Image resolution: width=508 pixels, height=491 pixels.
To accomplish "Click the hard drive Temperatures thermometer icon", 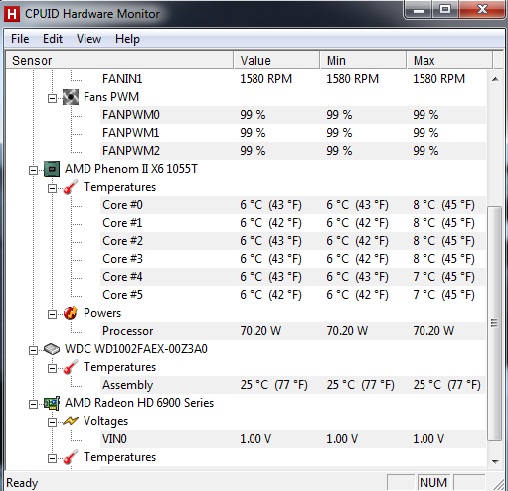I will [71, 367].
